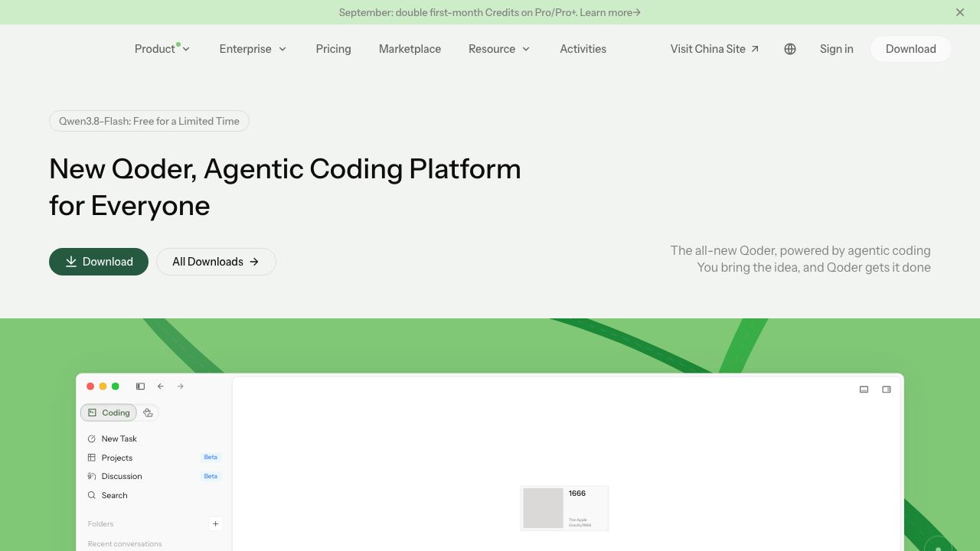Click the Beta badge beside Discussion
This screenshot has width=980, height=551.
click(x=211, y=476)
